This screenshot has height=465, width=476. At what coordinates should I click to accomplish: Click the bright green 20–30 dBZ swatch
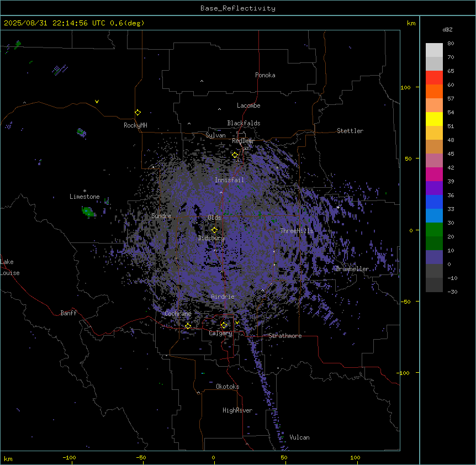coord(434,230)
